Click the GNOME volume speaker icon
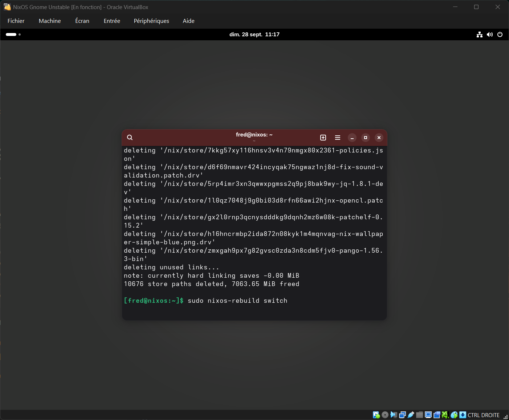Screen dimensions: 509x420 (490, 34)
